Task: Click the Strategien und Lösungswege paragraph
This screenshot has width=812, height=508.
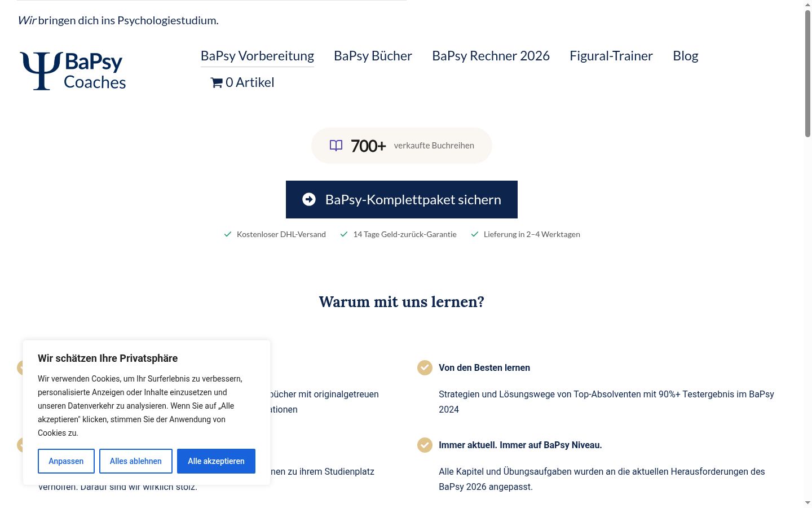Action: click(607, 402)
